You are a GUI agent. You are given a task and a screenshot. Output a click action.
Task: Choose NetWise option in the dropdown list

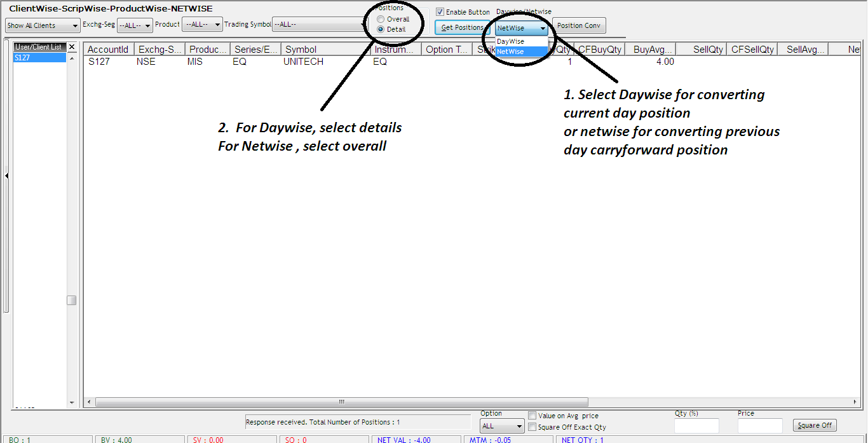click(x=511, y=51)
